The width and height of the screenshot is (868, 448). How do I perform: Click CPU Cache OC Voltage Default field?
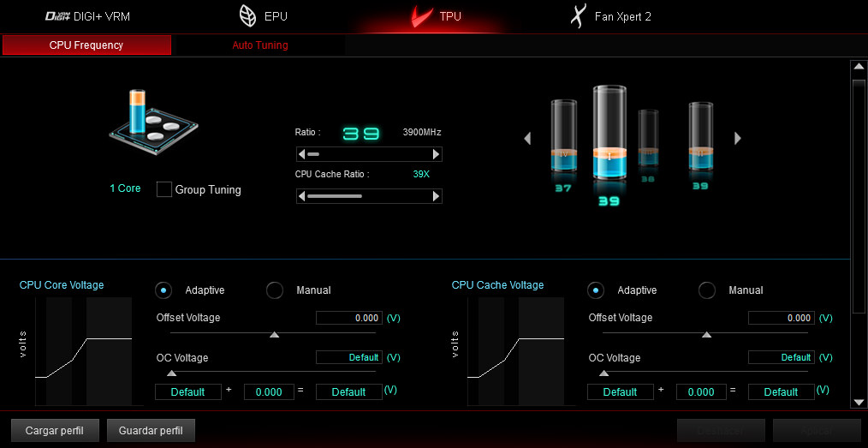pyautogui.click(x=781, y=357)
